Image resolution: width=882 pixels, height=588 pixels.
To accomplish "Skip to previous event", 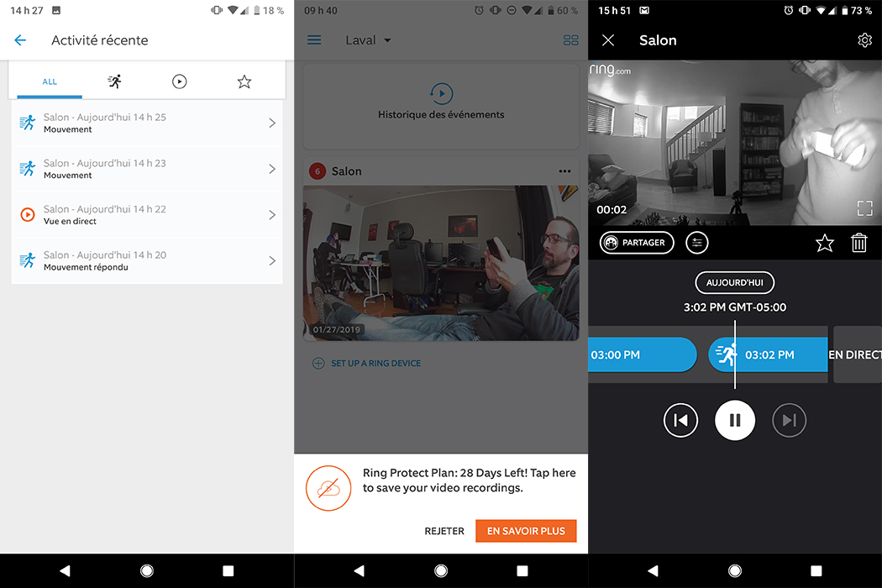I will click(680, 420).
